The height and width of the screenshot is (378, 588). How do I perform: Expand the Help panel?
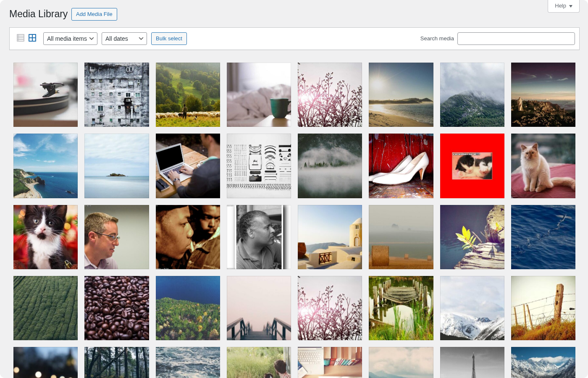click(563, 6)
